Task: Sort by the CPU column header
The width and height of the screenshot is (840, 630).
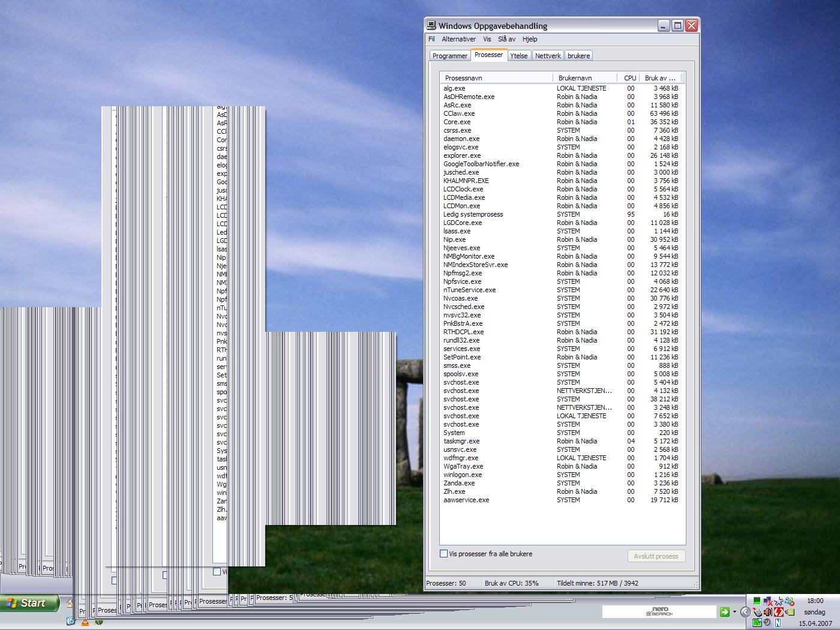Action: point(629,78)
